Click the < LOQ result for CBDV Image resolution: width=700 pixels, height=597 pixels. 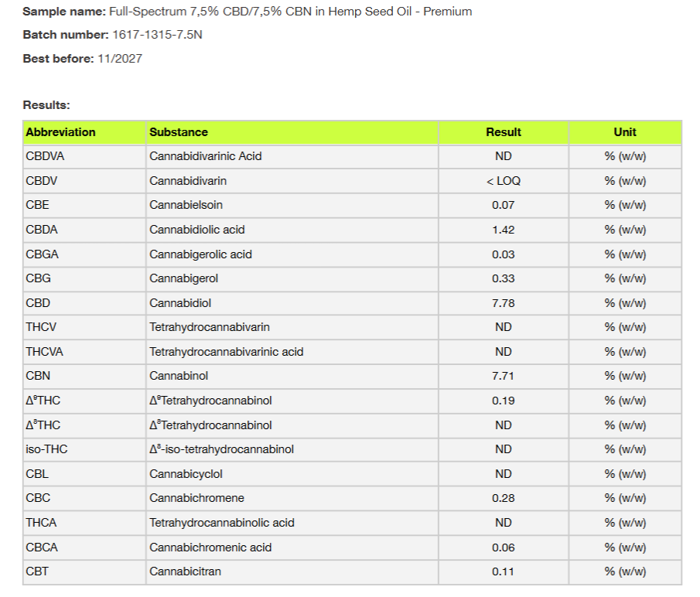pyautogui.click(x=504, y=181)
